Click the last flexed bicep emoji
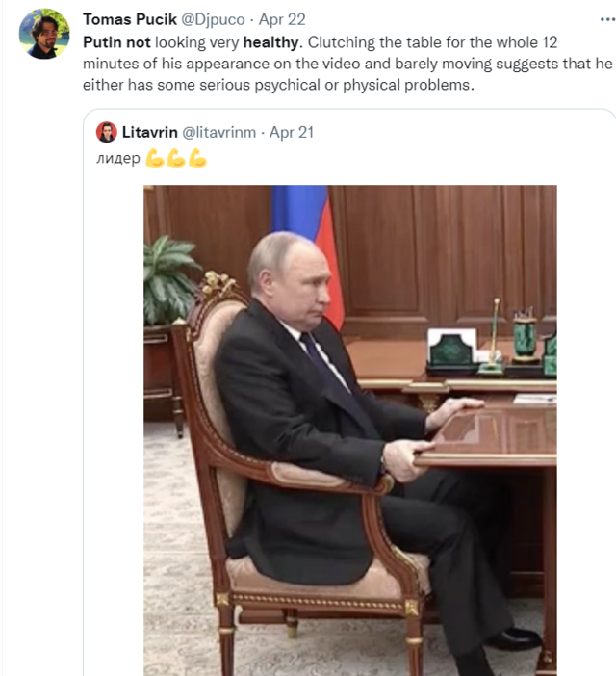Screen dimensions: 616x676 (196, 159)
